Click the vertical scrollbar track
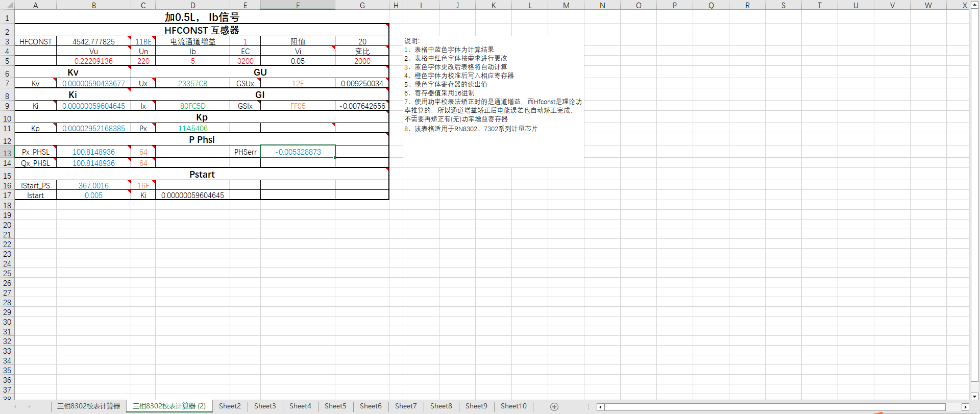 pyautogui.click(x=974, y=201)
